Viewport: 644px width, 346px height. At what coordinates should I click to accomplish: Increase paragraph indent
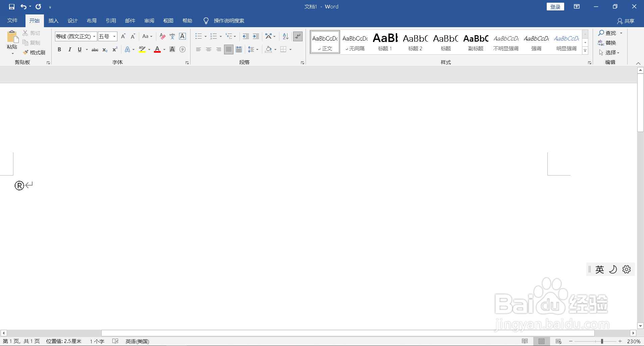coord(256,36)
